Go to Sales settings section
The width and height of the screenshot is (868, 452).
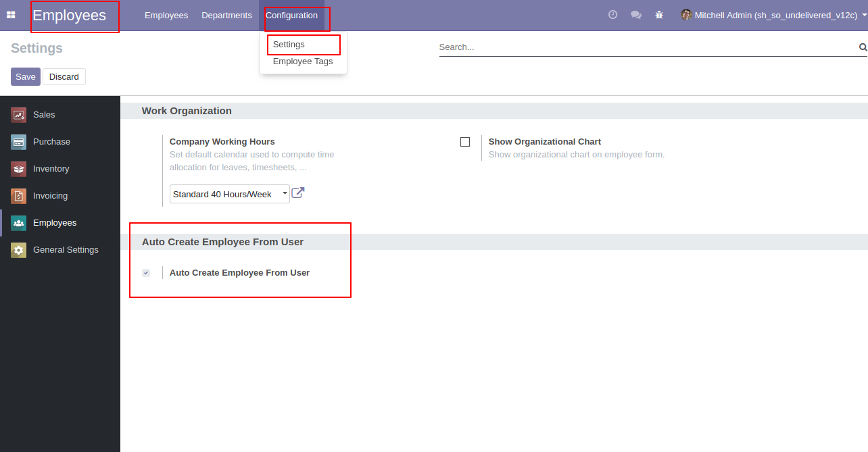tap(60, 115)
